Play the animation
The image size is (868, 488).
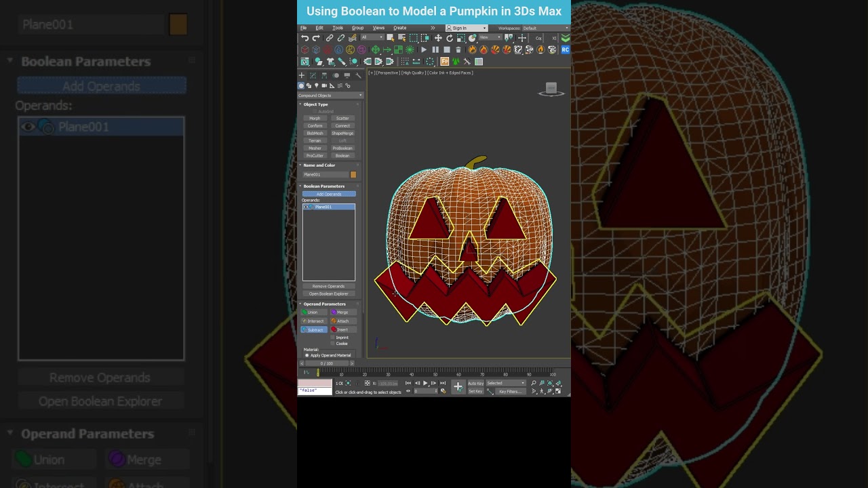tap(425, 383)
